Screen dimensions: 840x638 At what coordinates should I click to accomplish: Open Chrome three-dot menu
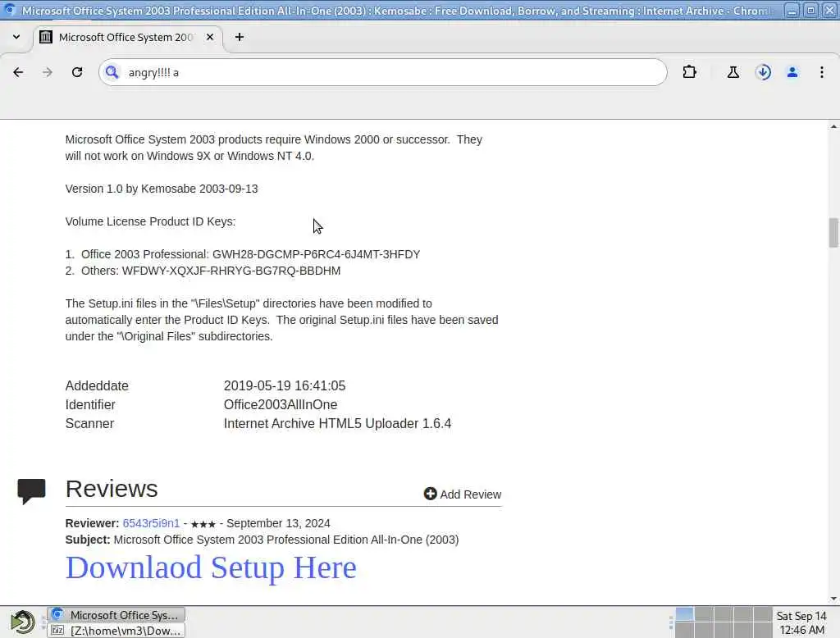tap(822, 72)
